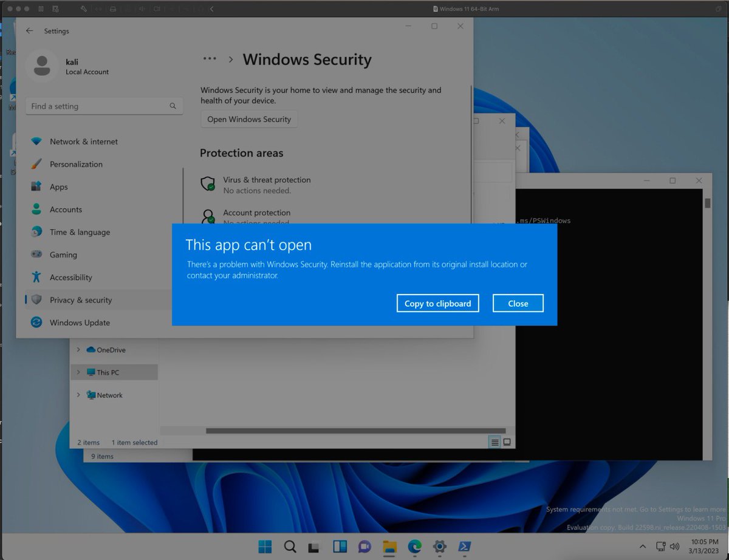Click the magnifier icon in Find a setting
This screenshot has height=560, width=729.
click(173, 106)
